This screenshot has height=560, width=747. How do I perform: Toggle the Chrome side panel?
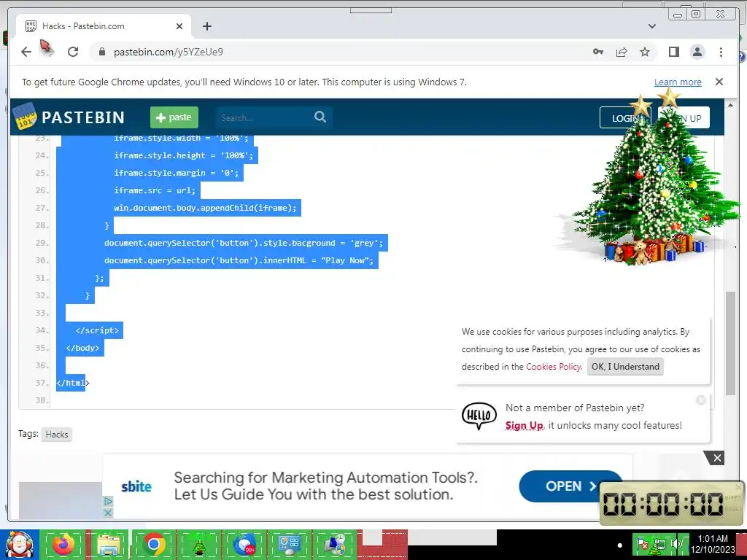(x=673, y=52)
